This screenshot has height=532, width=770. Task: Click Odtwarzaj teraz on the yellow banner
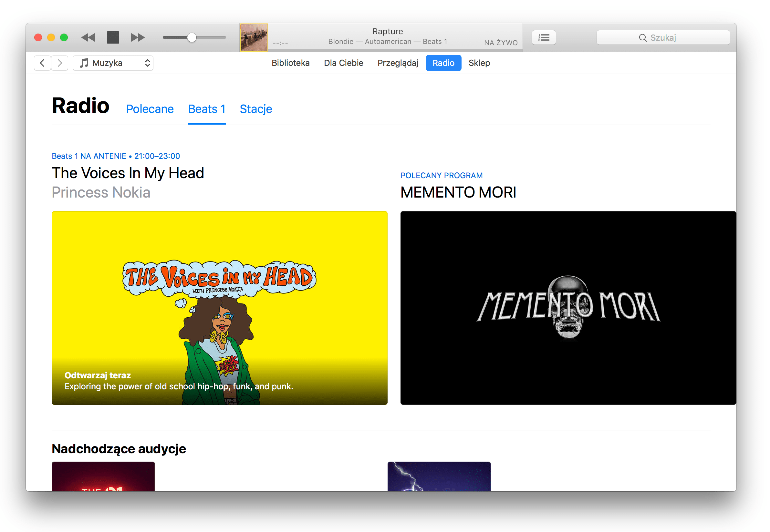point(98,375)
